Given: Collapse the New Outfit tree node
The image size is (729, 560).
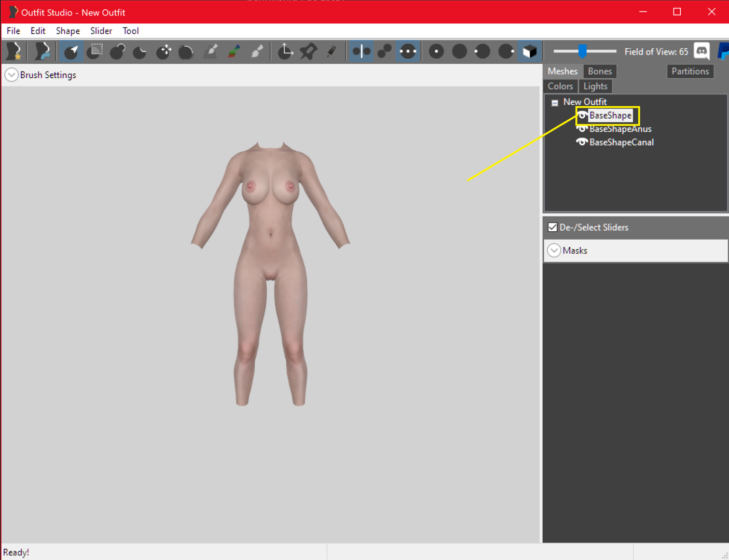Looking at the screenshot, I should point(555,103).
